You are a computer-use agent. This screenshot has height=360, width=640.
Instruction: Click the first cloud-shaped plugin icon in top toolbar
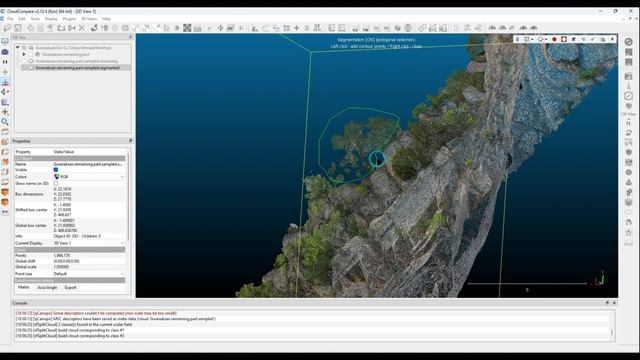click(492, 28)
